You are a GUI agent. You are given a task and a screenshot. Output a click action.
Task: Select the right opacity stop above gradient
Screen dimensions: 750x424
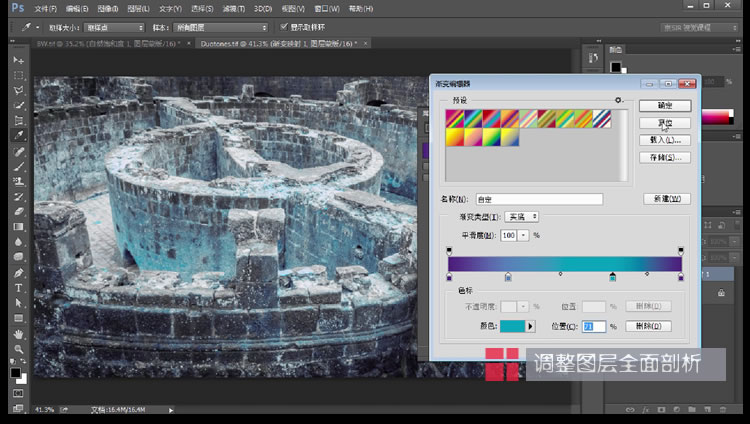pos(681,251)
